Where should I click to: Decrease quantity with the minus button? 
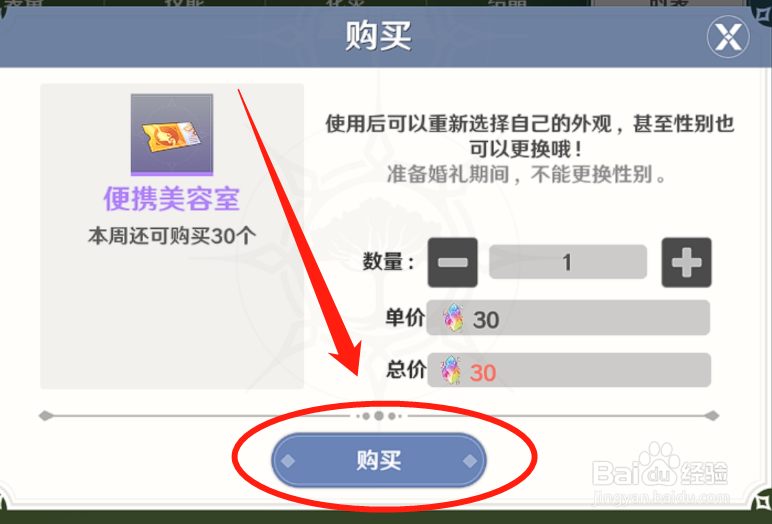click(452, 262)
